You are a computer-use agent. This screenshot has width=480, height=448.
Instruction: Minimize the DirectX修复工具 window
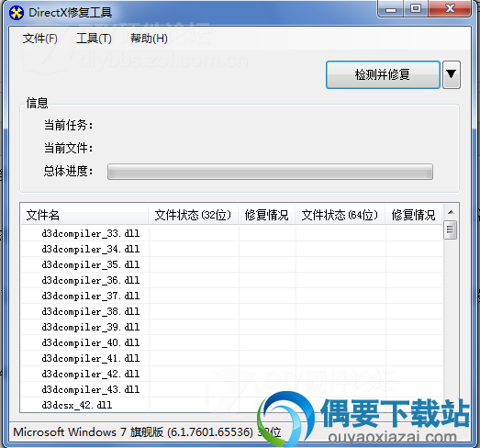pyautogui.click(x=391, y=9)
